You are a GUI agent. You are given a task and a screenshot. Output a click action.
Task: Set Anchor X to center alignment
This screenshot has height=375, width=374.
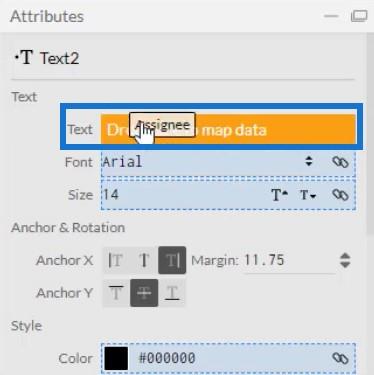click(x=144, y=260)
